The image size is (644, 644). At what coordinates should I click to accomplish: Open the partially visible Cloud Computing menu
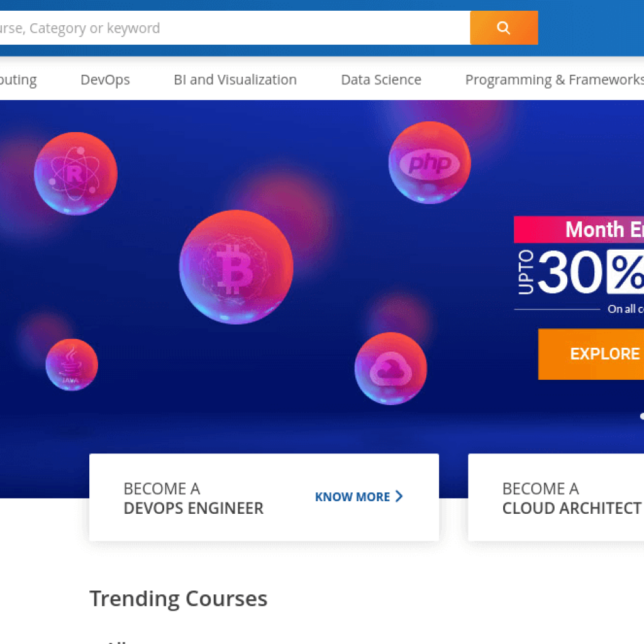(x=18, y=80)
